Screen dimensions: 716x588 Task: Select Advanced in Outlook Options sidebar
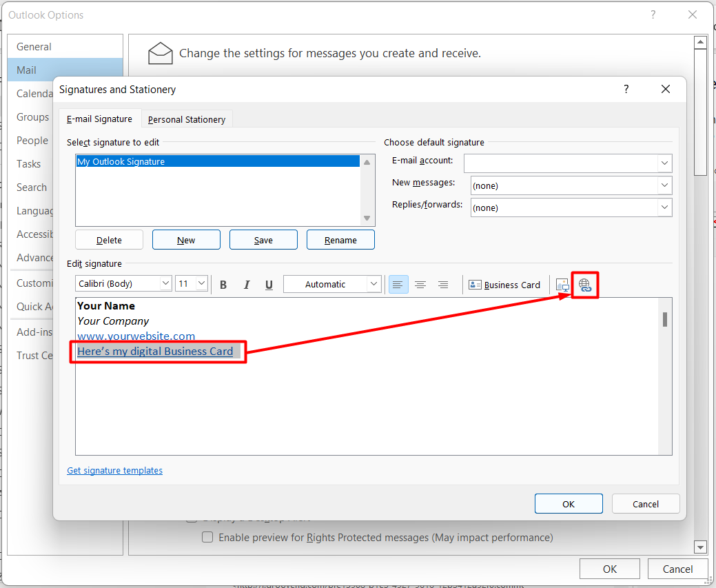[x=34, y=258]
